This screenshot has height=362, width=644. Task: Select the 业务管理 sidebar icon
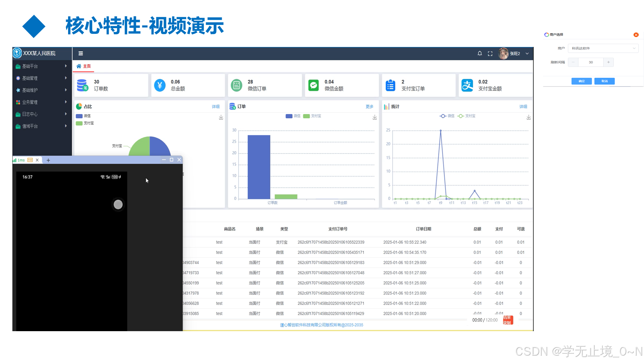[18, 102]
